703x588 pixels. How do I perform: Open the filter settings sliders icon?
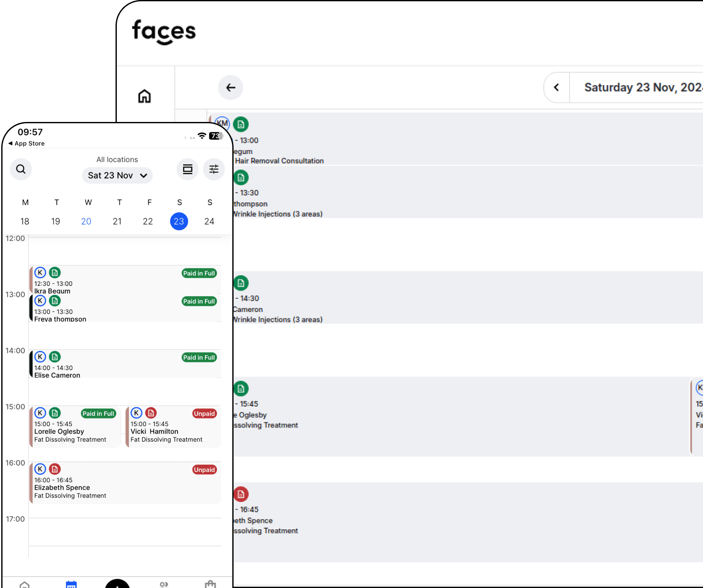point(214,169)
